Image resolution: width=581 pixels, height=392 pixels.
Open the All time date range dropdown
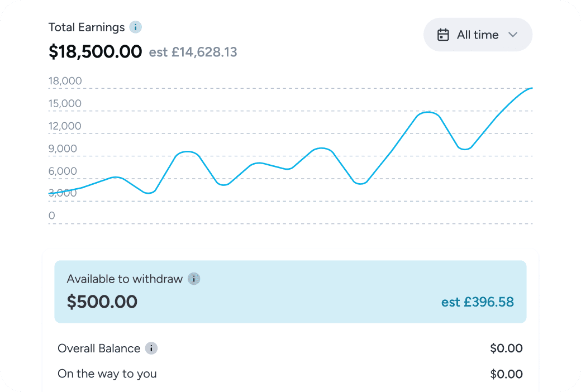pos(478,35)
